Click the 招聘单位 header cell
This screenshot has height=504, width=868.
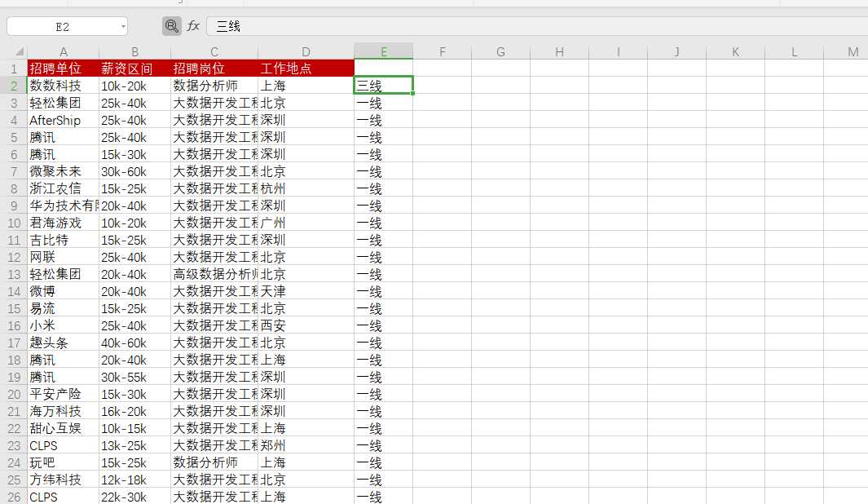pyautogui.click(x=64, y=69)
